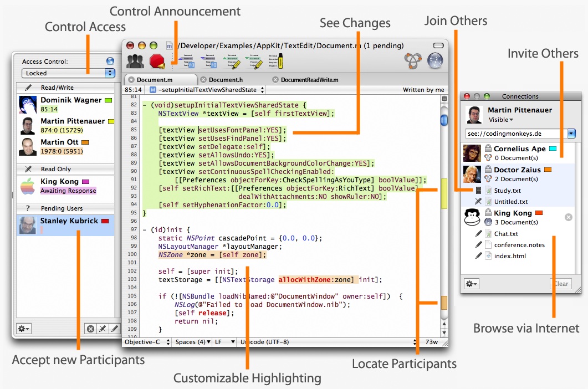The height and width of the screenshot is (389, 588).
Task: Open the gear action menu in participants panel
Action: point(23,329)
